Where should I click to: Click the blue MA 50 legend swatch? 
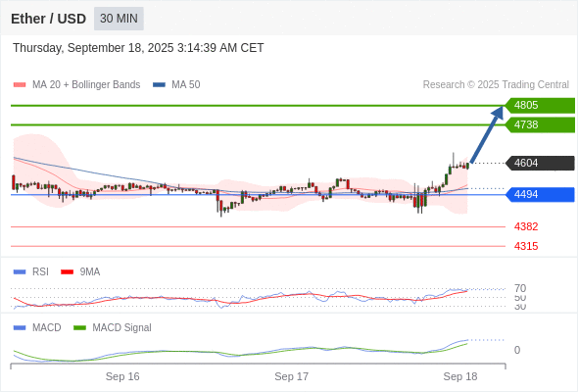click(159, 85)
